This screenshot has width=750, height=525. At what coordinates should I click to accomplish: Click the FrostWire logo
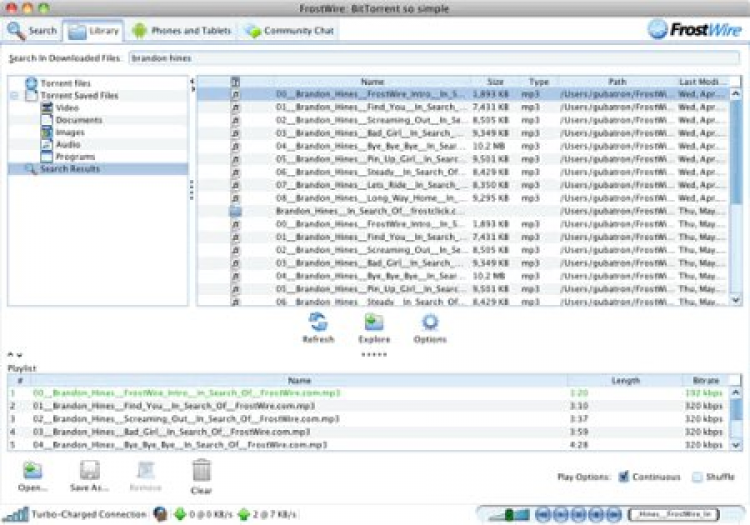pos(695,30)
